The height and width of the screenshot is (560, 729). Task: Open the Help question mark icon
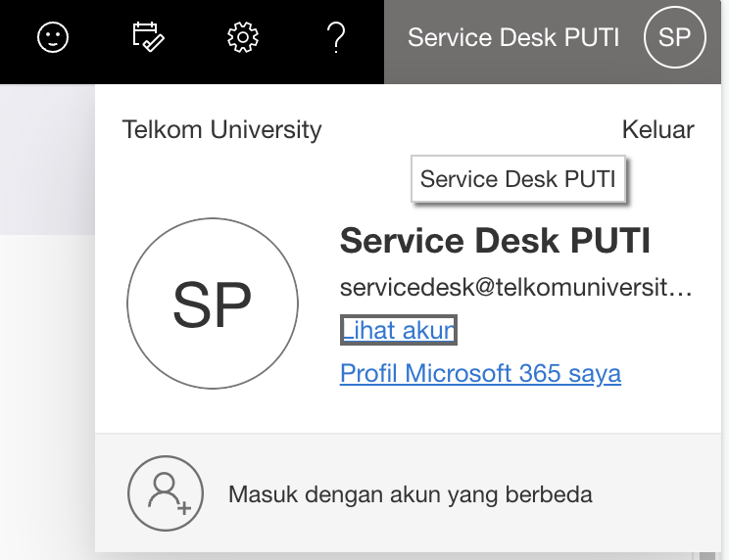[336, 37]
